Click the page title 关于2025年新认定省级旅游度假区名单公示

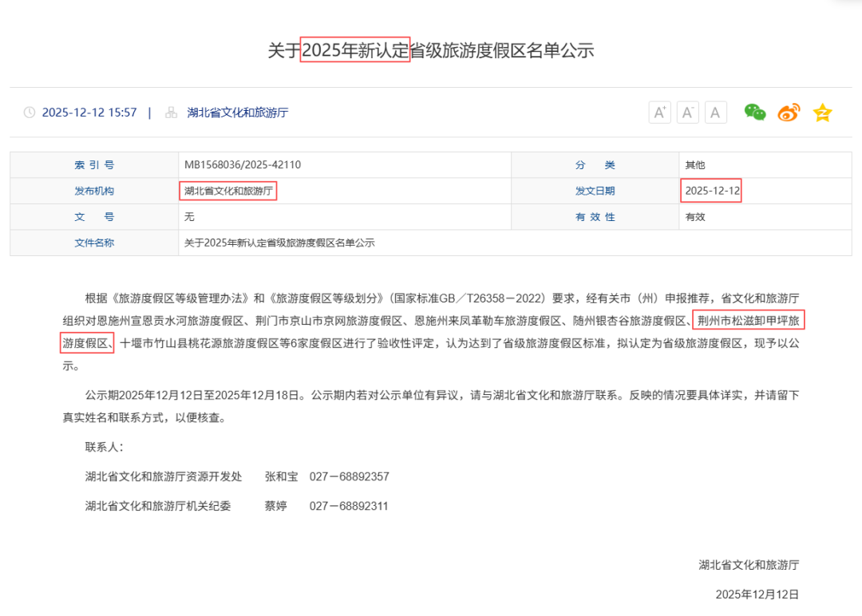pyautogui.click(x=431, y=50)
